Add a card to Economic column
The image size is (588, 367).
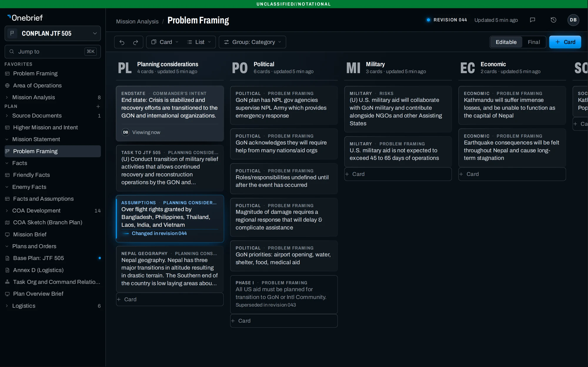tap(512, 174)
